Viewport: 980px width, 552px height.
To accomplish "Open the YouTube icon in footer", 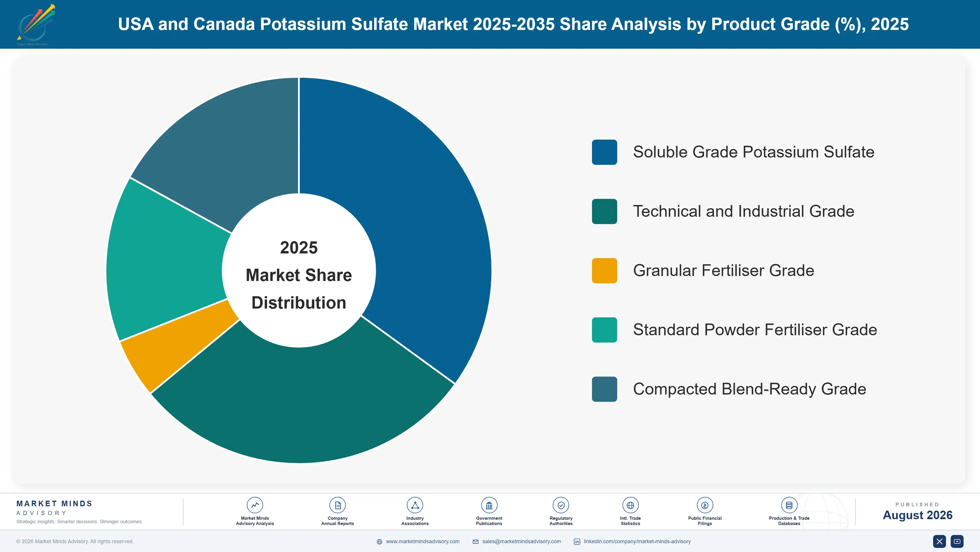I will click(x=957, y=541).
